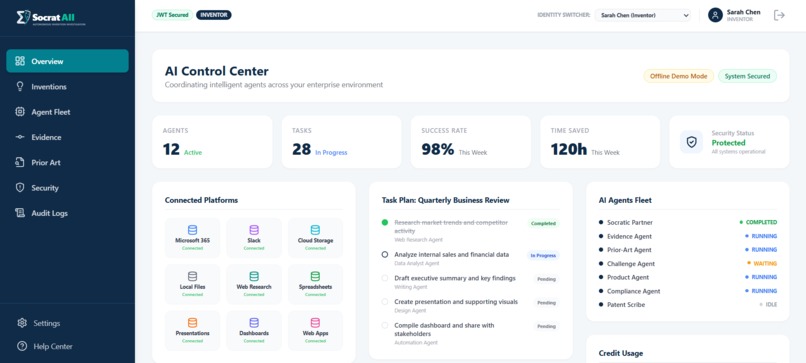
Task: Click the Prior Art document icon
Action: click(x=20, y=162)
